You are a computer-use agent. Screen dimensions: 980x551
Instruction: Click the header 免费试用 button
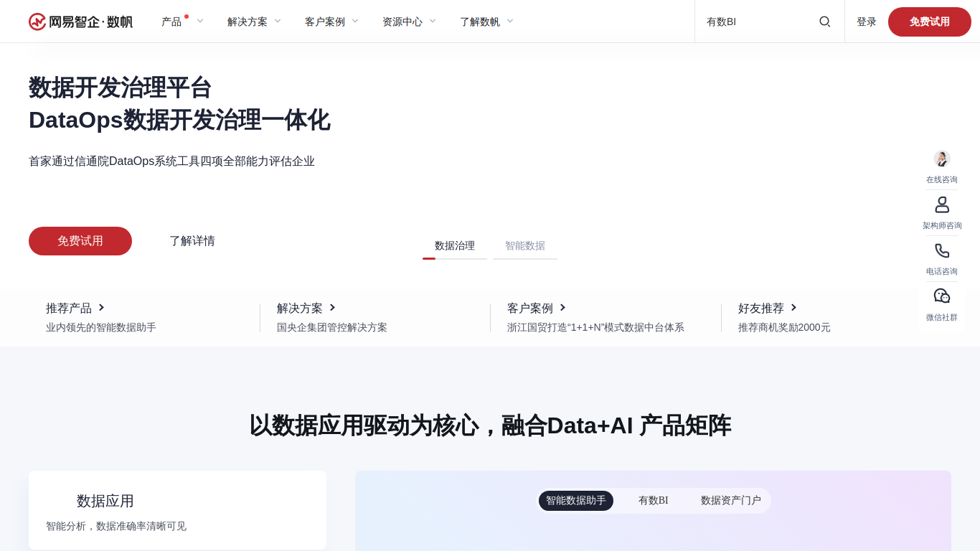tap(930, 22)
